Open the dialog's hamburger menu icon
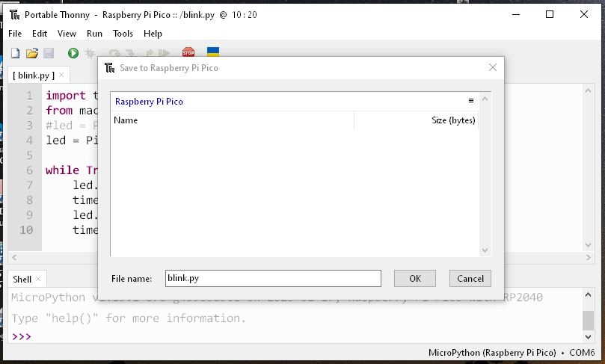Viewport: 605px width, 364px height. [x=471, y=101]
